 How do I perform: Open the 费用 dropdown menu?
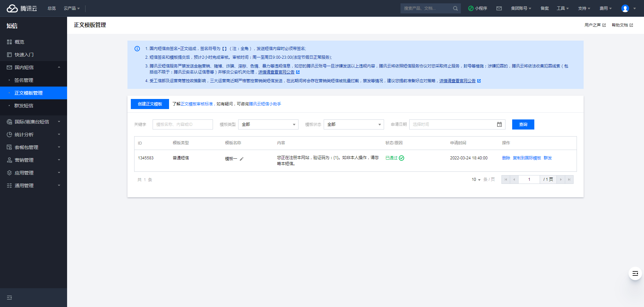point(605,8)
